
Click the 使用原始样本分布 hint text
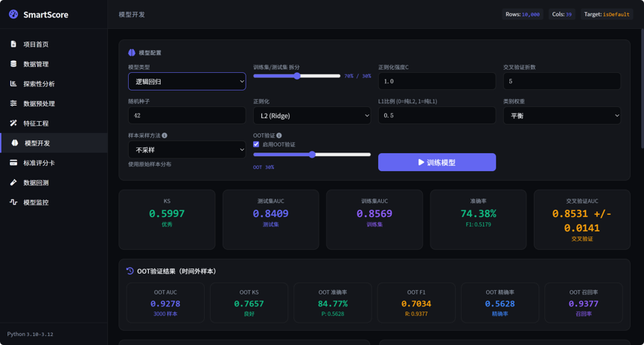[150, 164]
